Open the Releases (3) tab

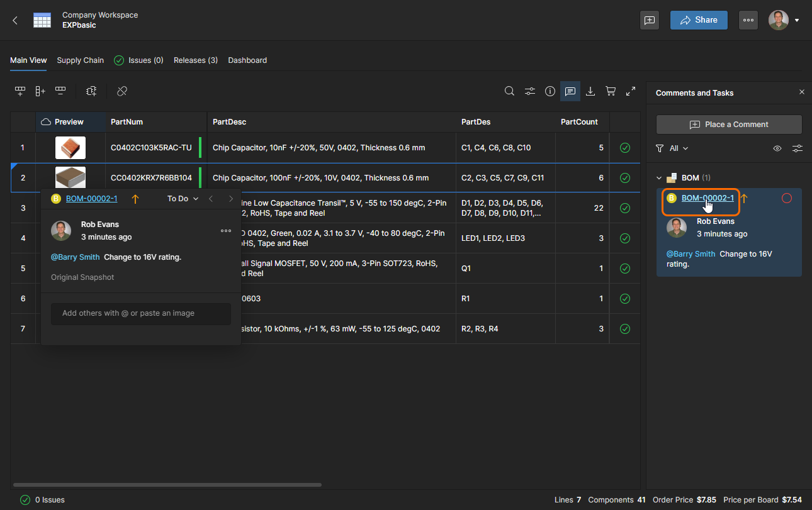(196, 60)
